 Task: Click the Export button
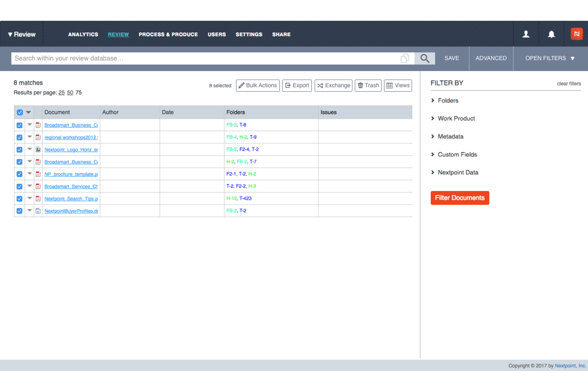click(x=297, y=85)
